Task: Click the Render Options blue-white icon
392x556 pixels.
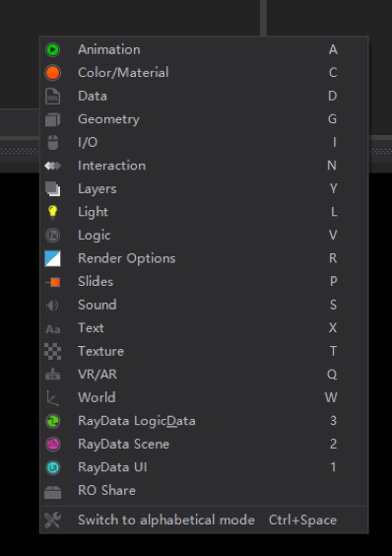Action: click(x=53, y=258)
